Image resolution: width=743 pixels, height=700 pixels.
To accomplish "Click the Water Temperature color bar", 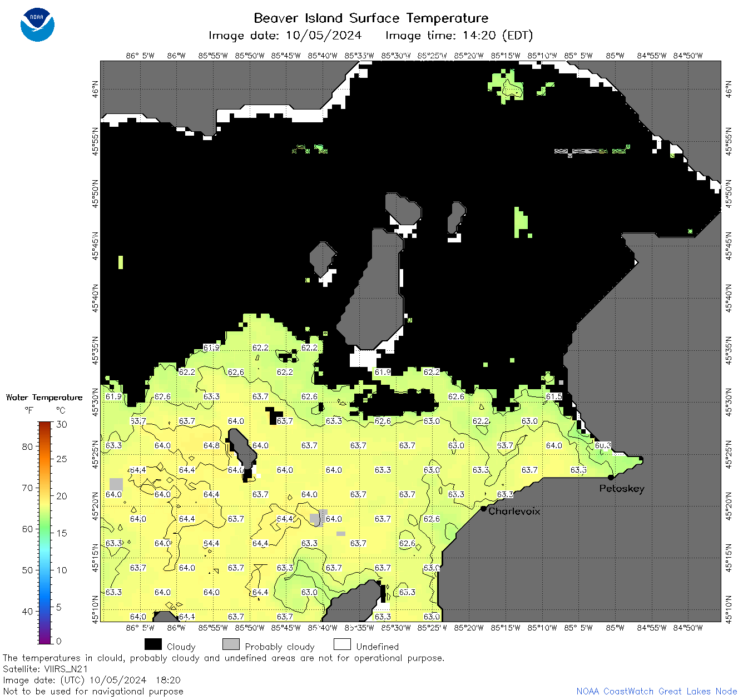I will click(x=44, y=533).
